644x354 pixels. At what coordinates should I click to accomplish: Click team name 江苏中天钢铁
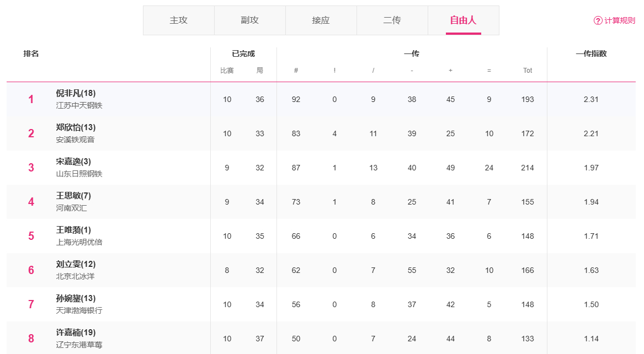click(79, 105)
